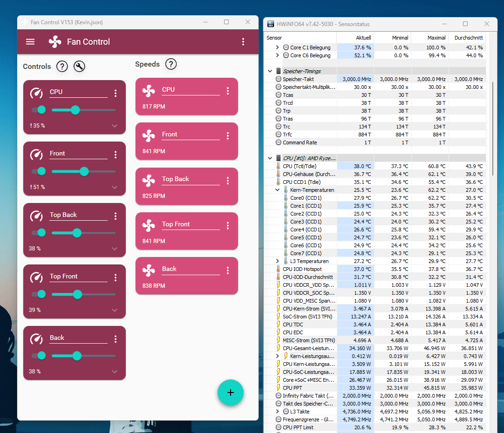The width and height of the screenshot is (504, 433).
Task: Open options menu of Front speed card
Action: 228,136
